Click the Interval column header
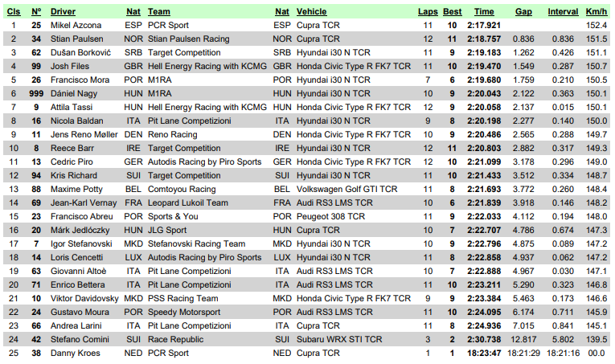Image resolution: width=615 pixels, height=364 pixels. pyautogui.click(x=563, y=12)
